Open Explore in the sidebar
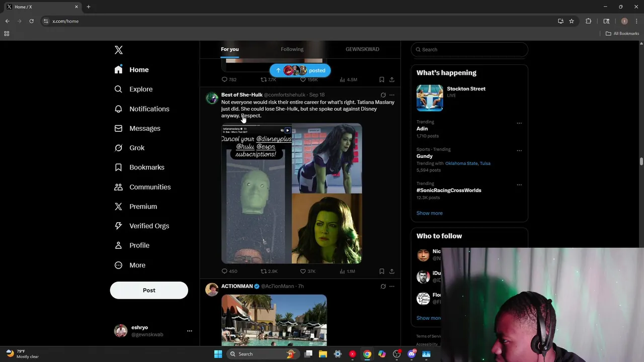The image size is (644, 362). (134, 89)
